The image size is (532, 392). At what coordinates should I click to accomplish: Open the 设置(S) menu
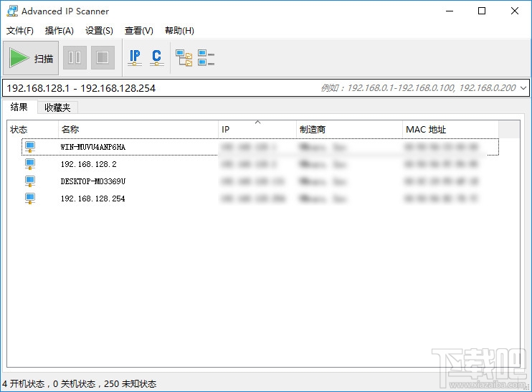pyautogui.click(x=99, y=31)
